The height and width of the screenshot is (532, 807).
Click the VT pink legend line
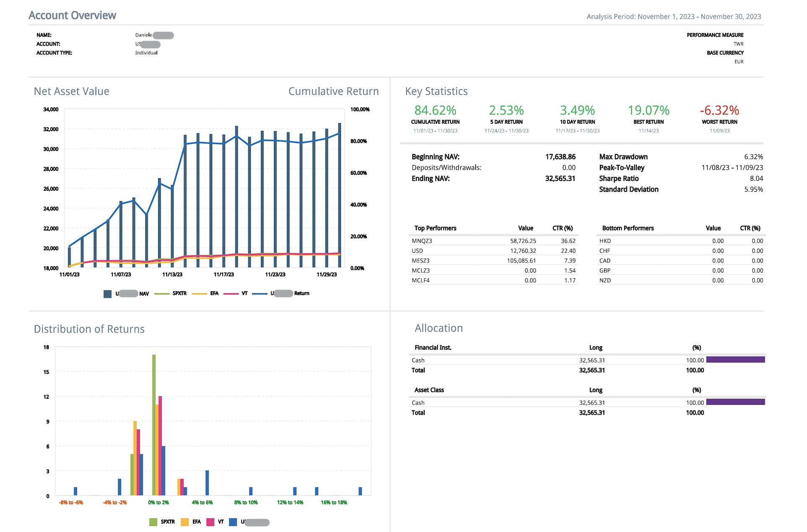(x=231, y=294)
